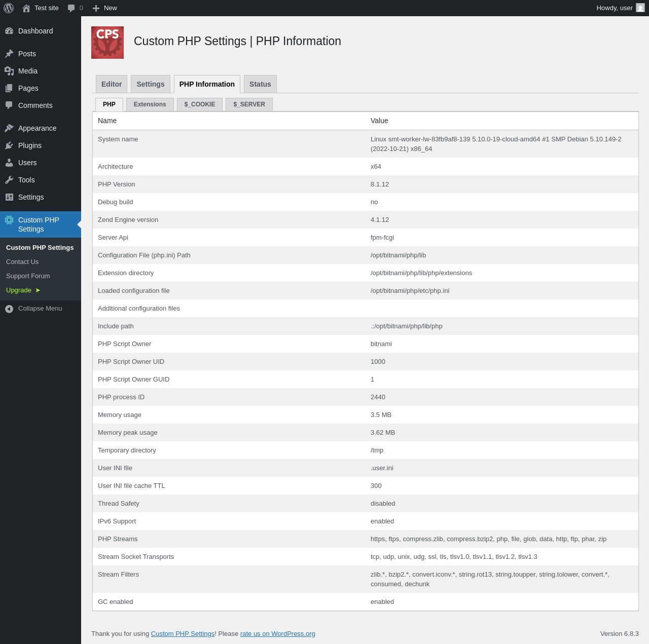Screen dimensions: 649x644
Task: Click the user avatar next to Howdy
Action: [x=640, y=8]
